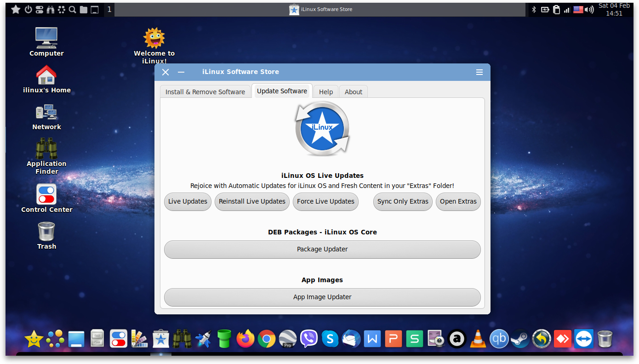
Task: Click Sync Only Extras button
Action: pyautogui.click(x=403, y=201)
